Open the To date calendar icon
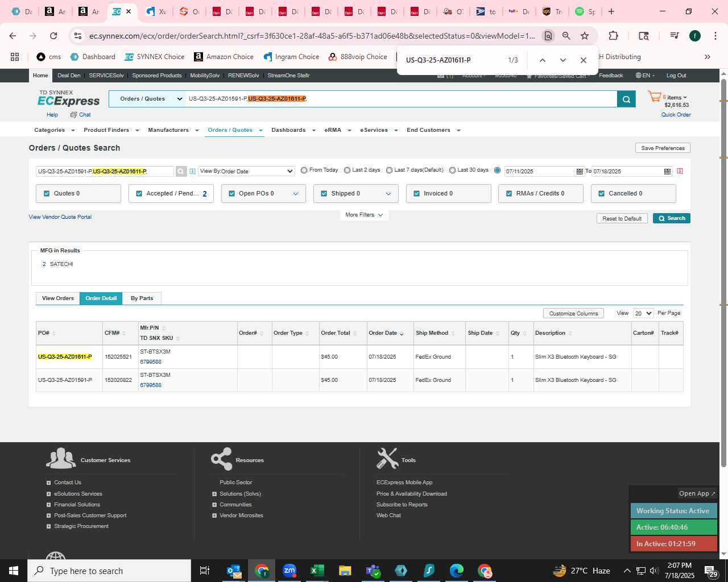The width and height of the screenshot is (728, 582). click(667, 171)
